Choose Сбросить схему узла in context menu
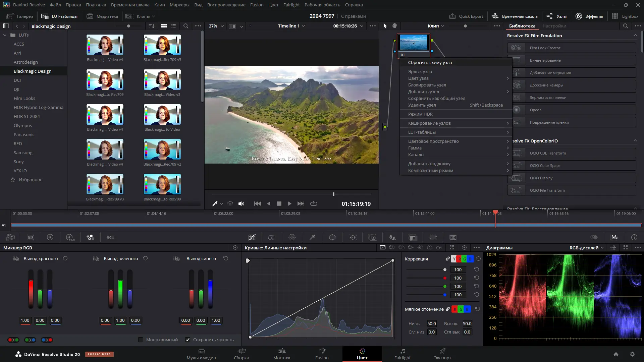Screen dimensions: 644x362 (x=430, y=62)
